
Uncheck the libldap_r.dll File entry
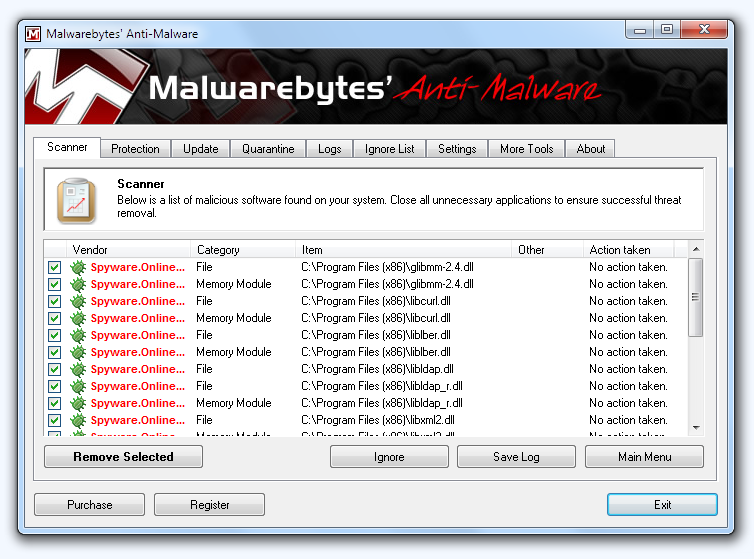coord(54,386)
